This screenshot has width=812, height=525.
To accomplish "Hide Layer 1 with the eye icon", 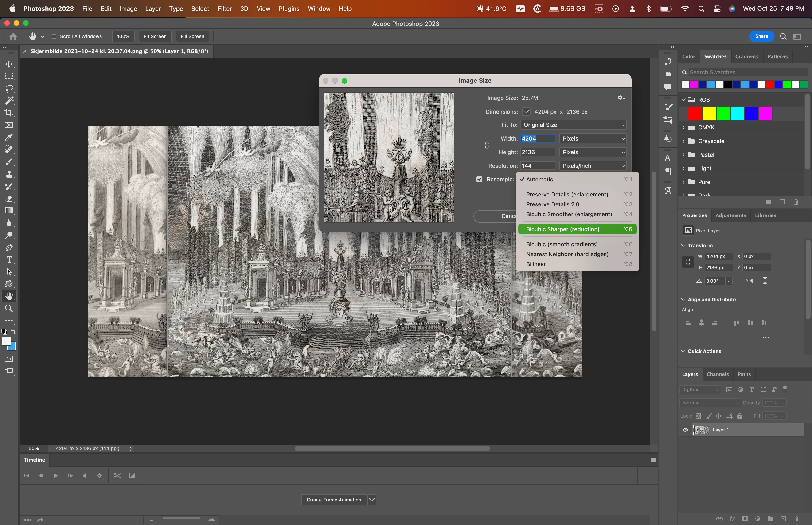I will click(x=685, y=430).
